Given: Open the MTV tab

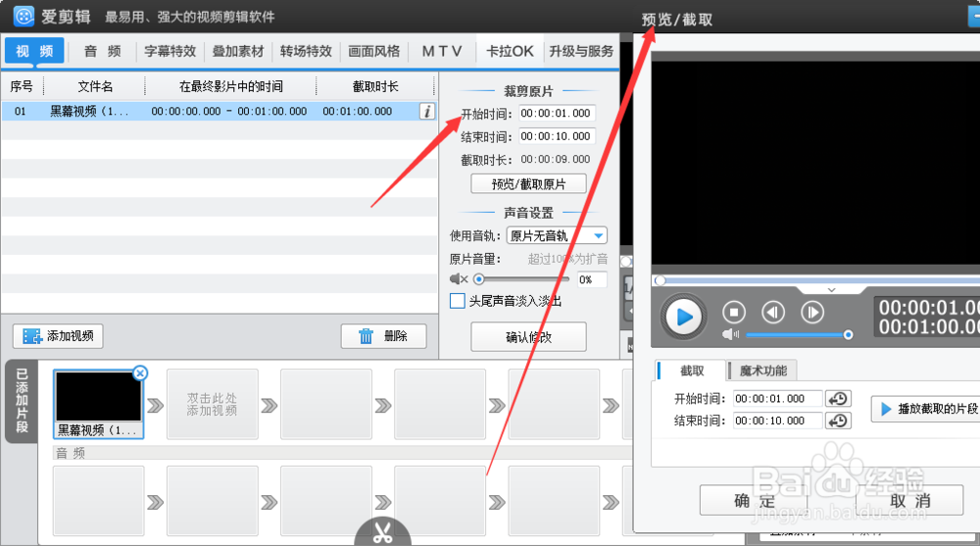Looking at the screenshot, I should (x=442, y=51).
